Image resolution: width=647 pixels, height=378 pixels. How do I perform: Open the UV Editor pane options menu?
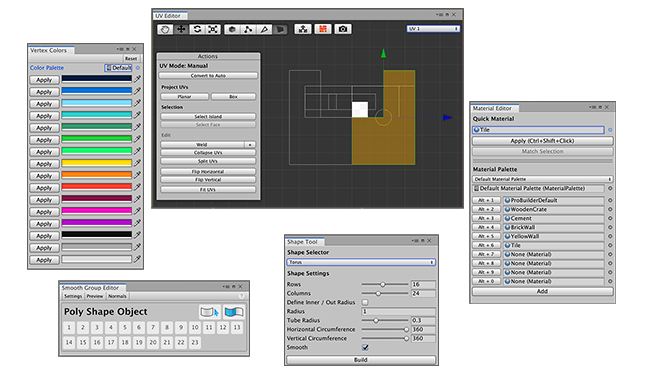pyautogui.click(x=439, y=15)
